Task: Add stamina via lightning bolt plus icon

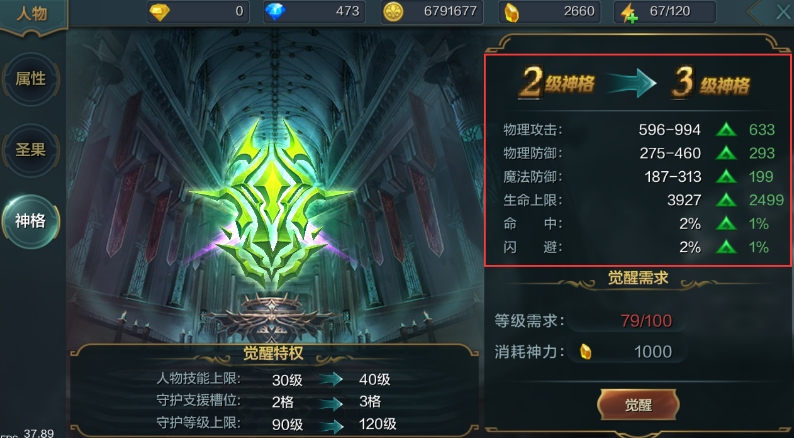Action: [628, 13]
